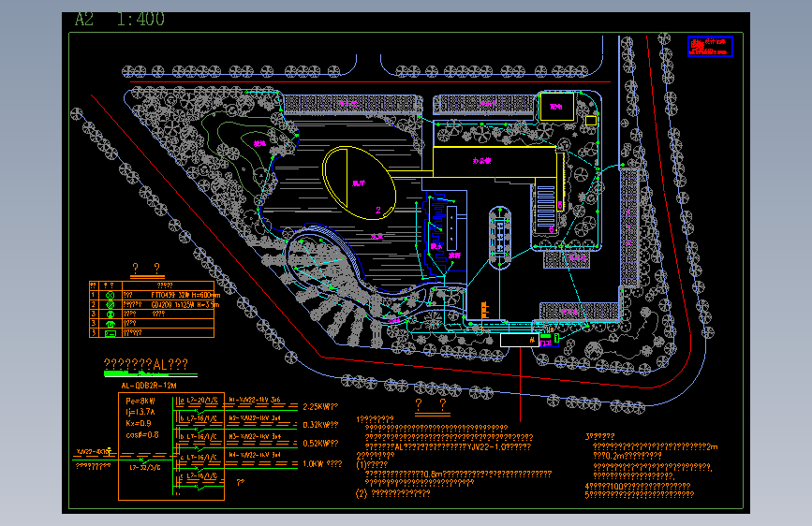812x526 pixels.
Task: Select the 2.25KW circuit load label
Action: [320, 407]
